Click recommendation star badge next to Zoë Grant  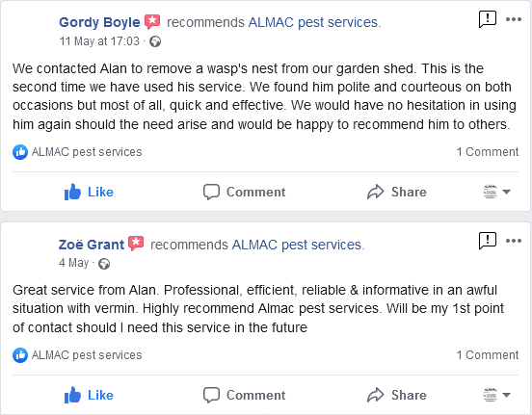coord(136,244)
